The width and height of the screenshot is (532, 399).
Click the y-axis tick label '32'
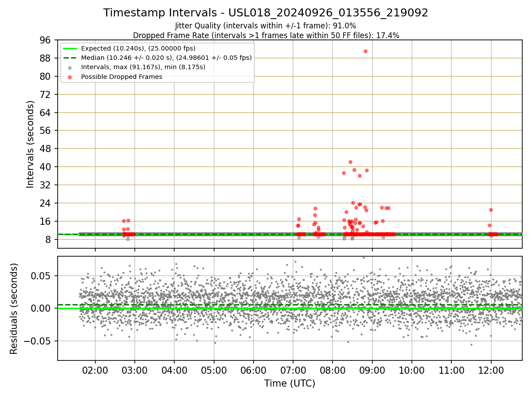click(x=46, y=185)
